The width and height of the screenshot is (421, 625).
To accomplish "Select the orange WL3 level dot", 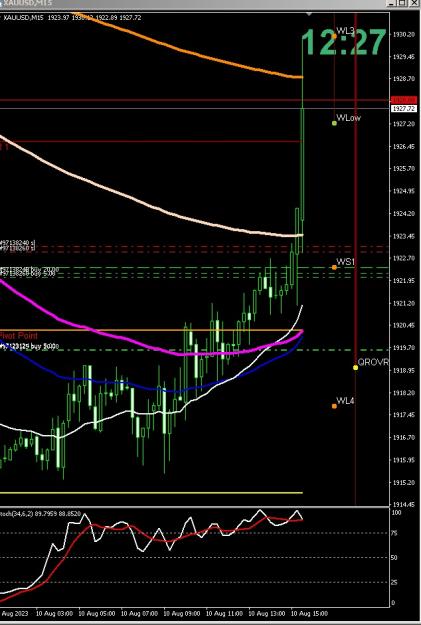I will pyautogui.click(x=334, y=36).
